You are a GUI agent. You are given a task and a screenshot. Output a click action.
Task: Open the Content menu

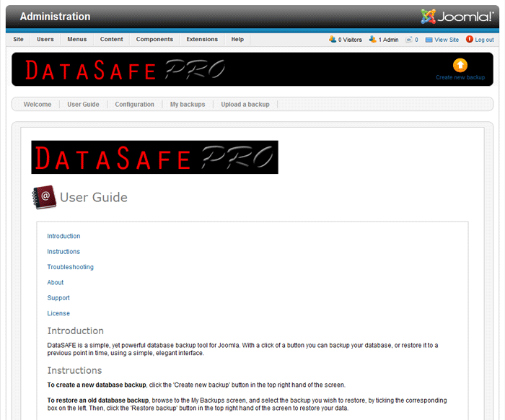111,39
